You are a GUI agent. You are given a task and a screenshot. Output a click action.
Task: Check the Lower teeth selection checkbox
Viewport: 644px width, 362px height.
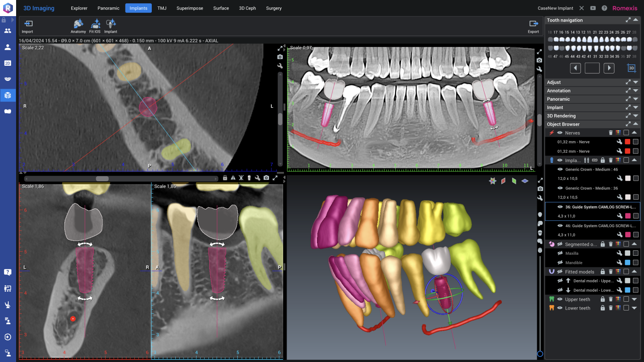[x=626, y=308]
